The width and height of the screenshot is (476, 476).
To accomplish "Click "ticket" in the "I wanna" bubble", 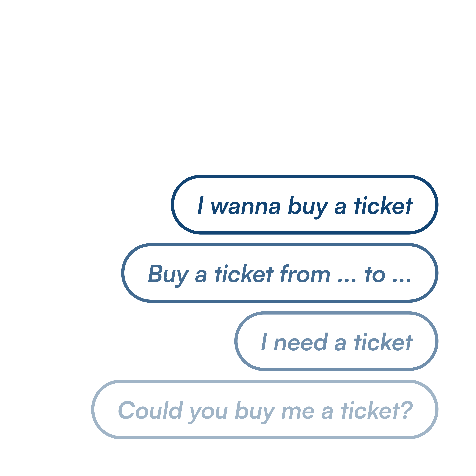I will point(383,205).
